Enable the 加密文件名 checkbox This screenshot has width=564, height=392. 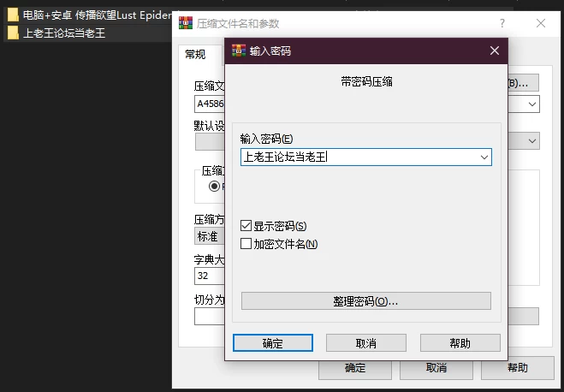click(246, 244)
